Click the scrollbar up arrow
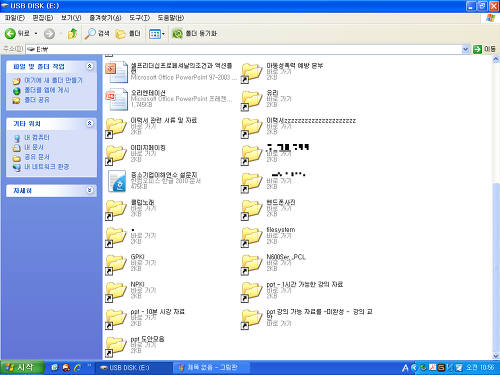500x375 pixels. tap(496, 59)
